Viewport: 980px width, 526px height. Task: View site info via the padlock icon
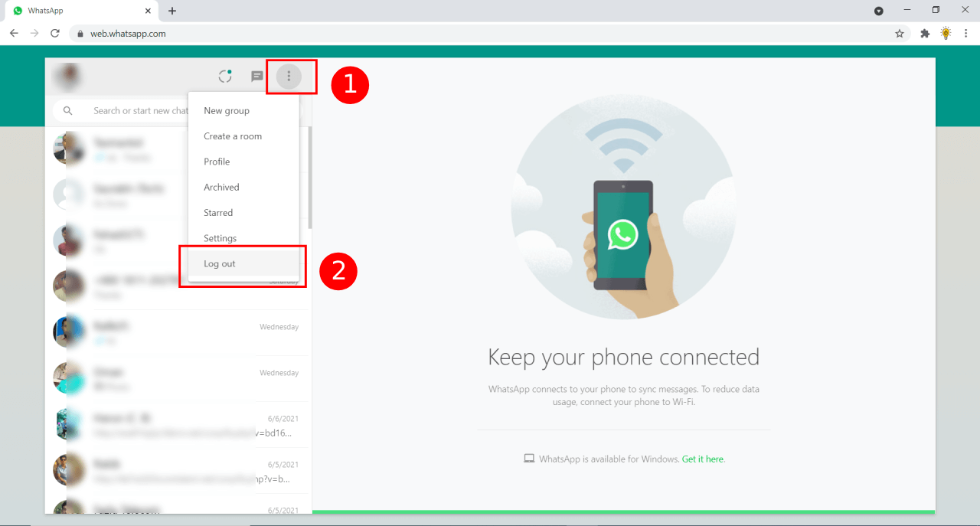79,34
